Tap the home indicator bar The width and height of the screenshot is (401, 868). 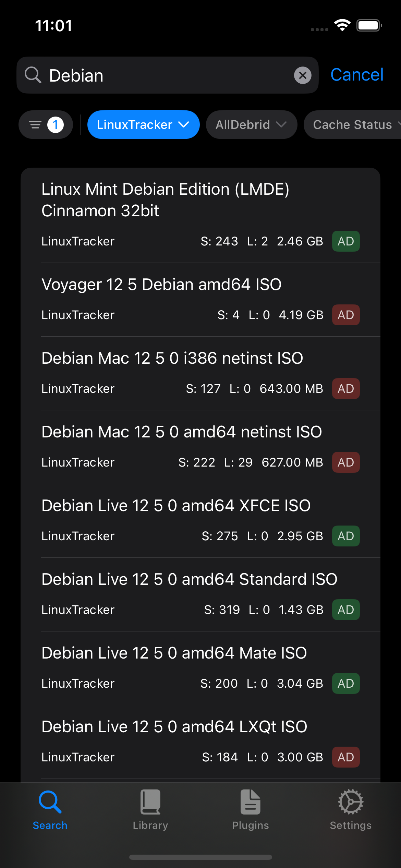click(200, 857)
